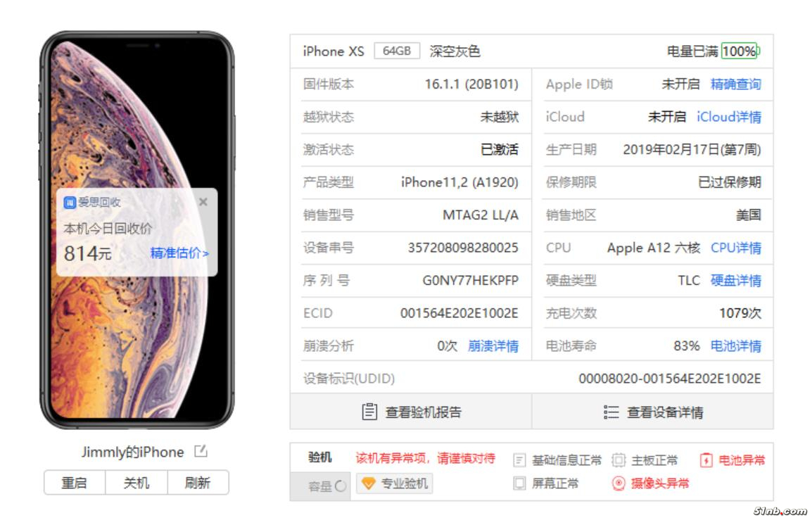Close the 爱思回收 recycle price popup

pyautogui.click(x=203, y=202)
